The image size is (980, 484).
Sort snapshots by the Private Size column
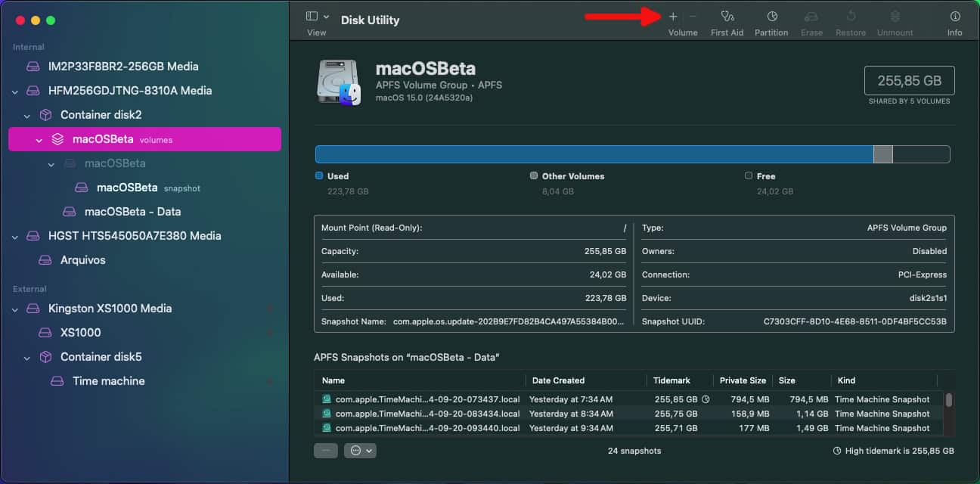point(742,380)
